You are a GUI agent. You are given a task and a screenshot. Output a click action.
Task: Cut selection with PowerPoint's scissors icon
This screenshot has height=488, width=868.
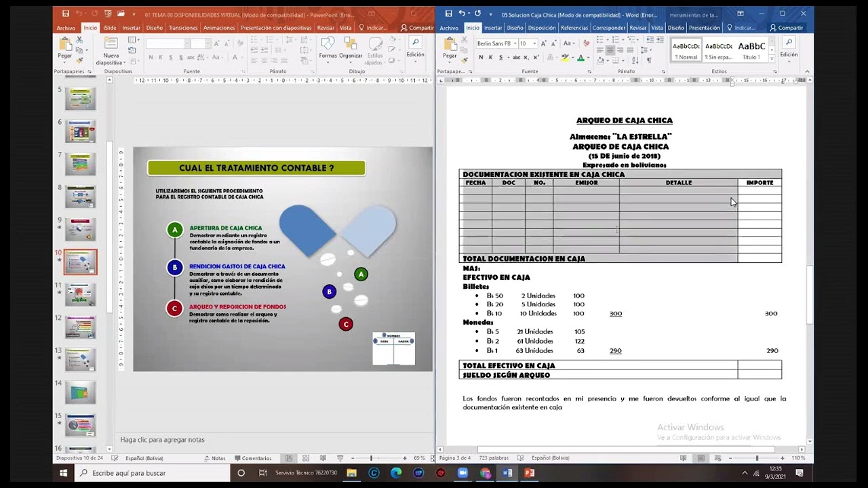(x=79, y=40)
